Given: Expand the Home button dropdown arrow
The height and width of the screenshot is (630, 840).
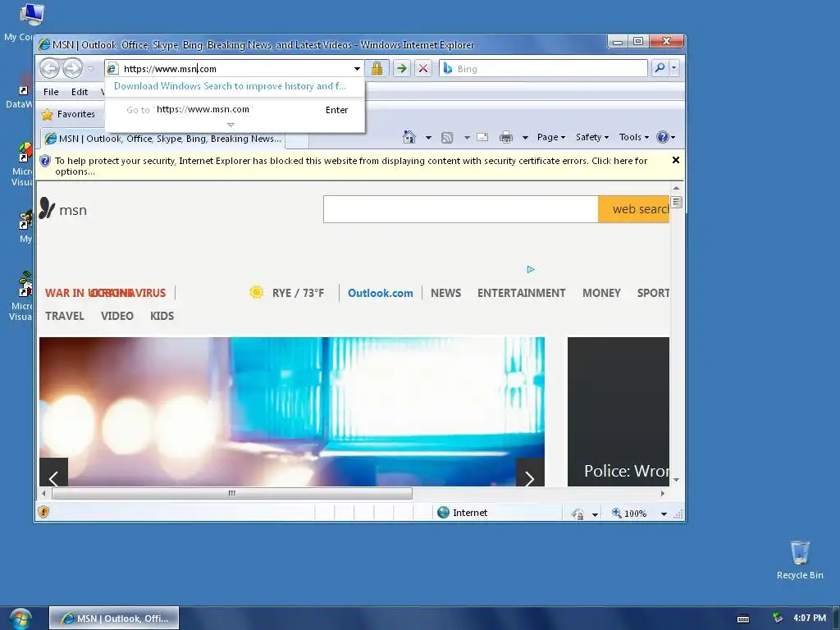Looking at the screenshot, I should pos(428,138).
